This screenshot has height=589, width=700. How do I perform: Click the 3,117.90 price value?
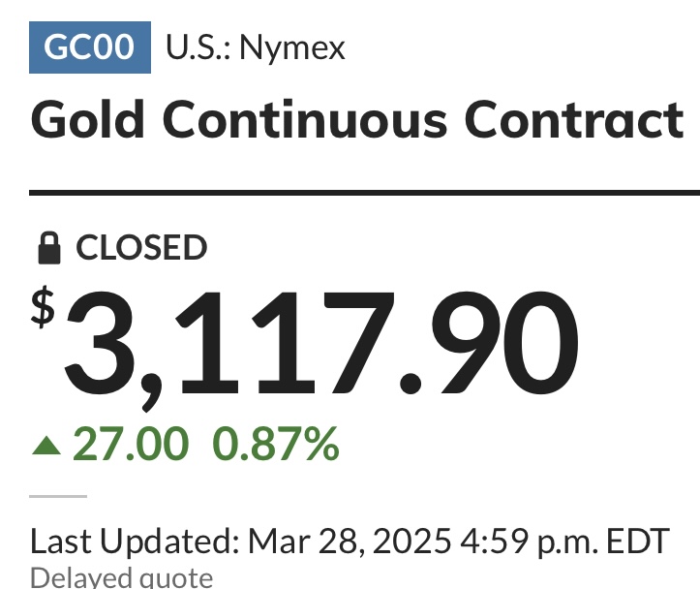[x=321, y=346]
